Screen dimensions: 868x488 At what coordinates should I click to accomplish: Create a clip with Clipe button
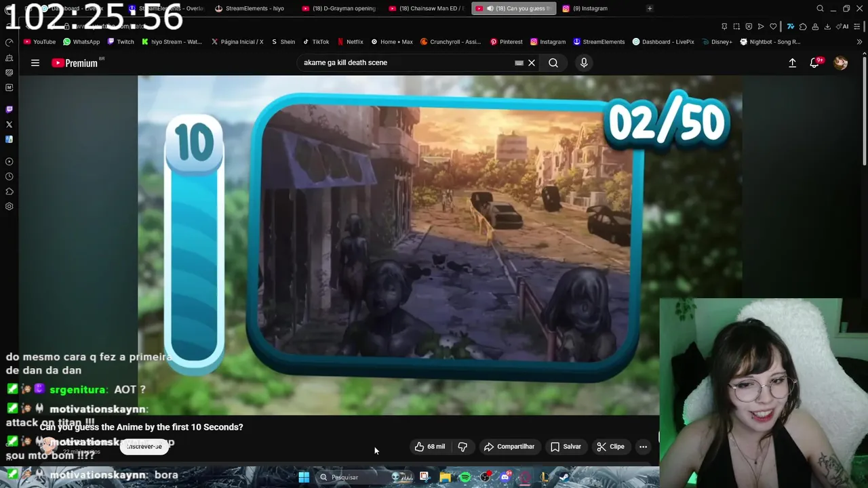tap(610, 447)
